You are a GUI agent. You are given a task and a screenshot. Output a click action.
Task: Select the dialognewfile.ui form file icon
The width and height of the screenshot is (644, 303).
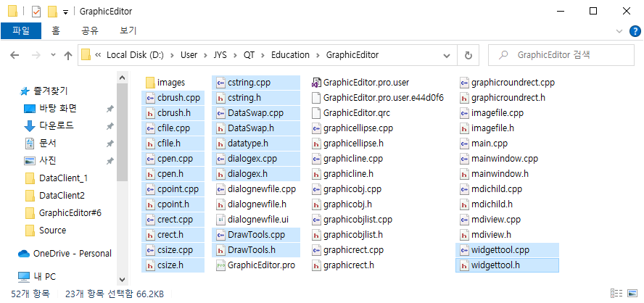(220, 220)
